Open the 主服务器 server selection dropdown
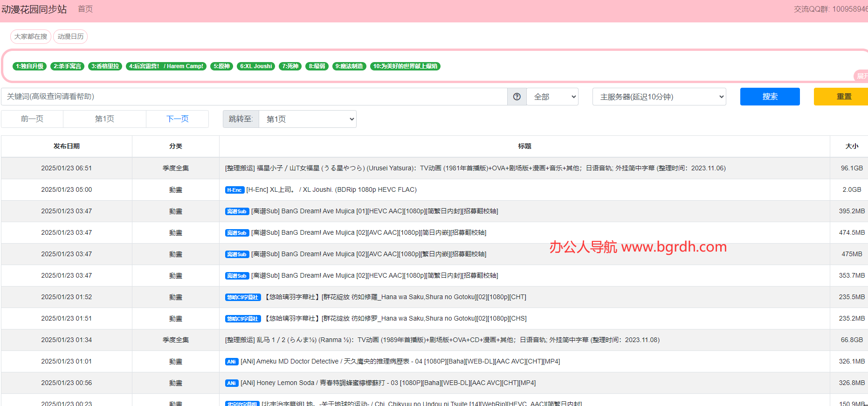868x406 pixels. click(659, 97)
